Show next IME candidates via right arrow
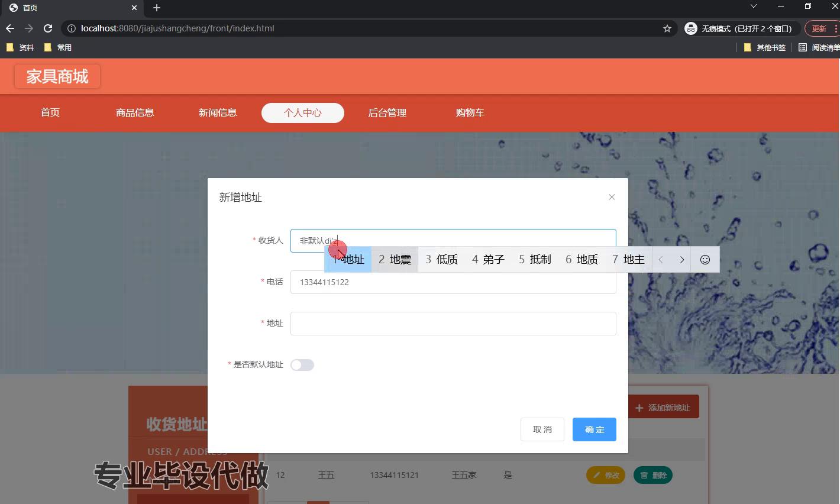 (x=681, y=259)
